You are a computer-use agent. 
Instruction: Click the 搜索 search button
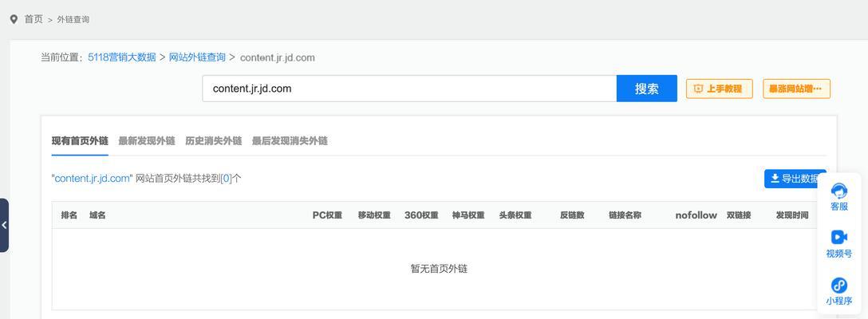pos(646,89)
